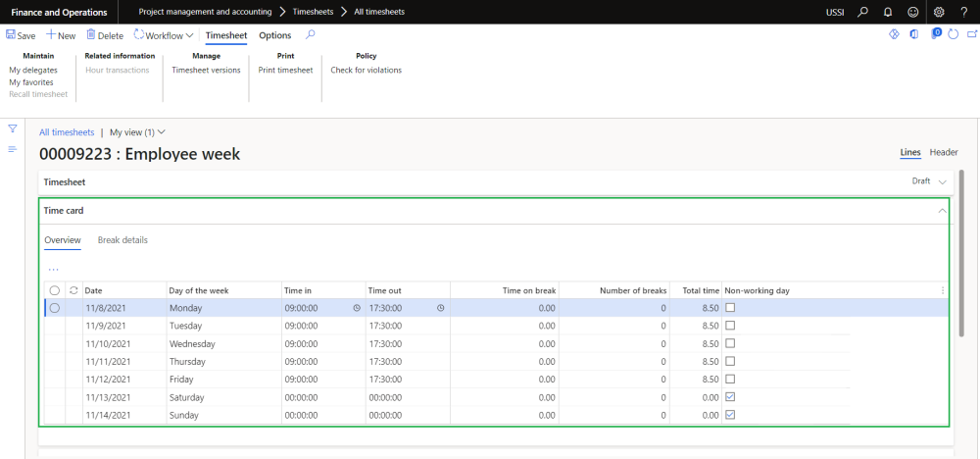Click the refresh page icon
This screenshot has height=459, width=980.
[x=954, y=35]
